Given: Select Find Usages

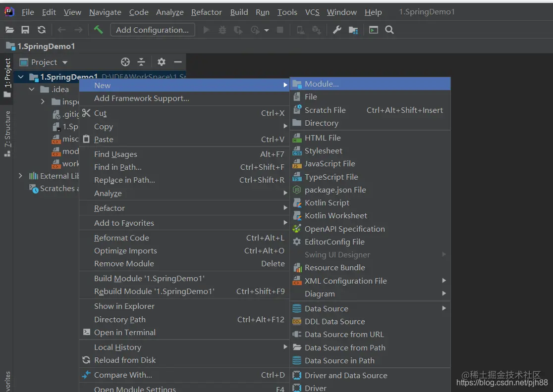Looking at the screenshot, I should coord(184,154).
